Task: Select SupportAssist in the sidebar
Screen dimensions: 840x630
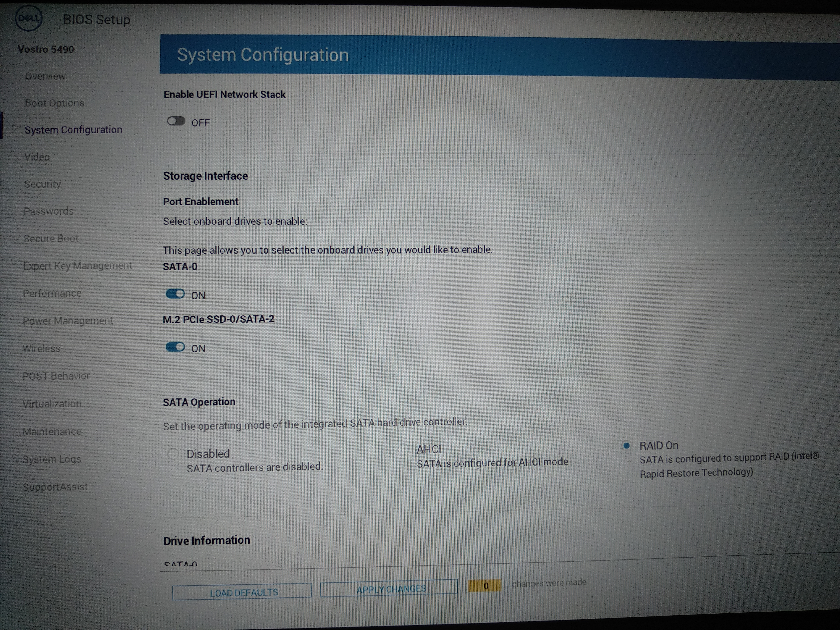Action: pyautogui.click(x=55, y=487)
